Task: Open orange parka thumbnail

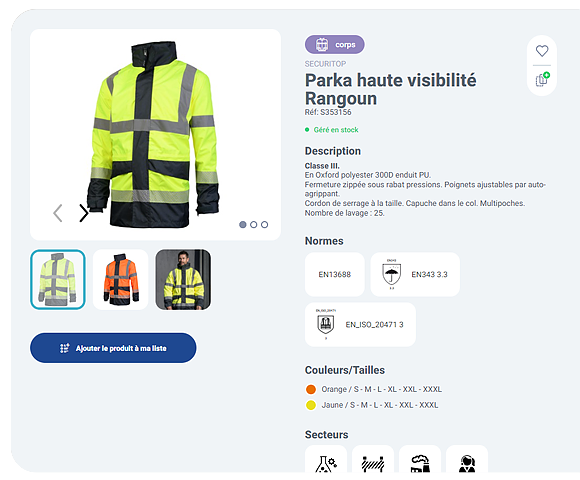Action: click(x=121, y=279)
